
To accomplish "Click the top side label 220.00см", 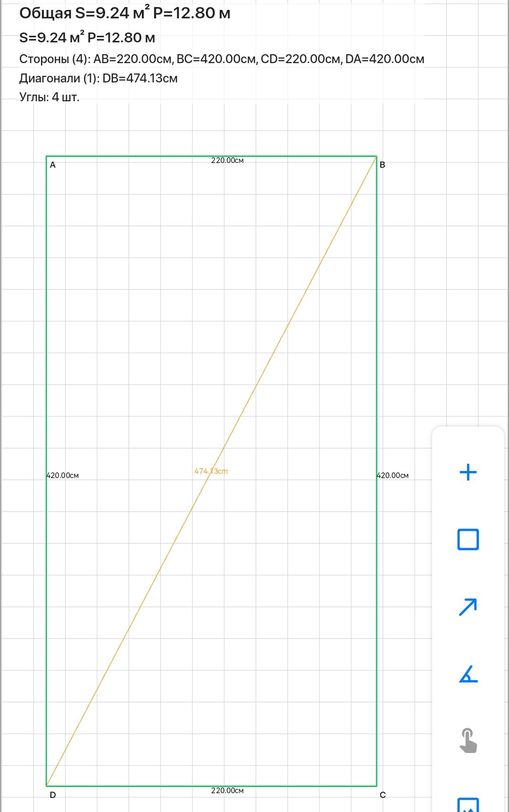I will pyautogui.click(x=227, y=161).
